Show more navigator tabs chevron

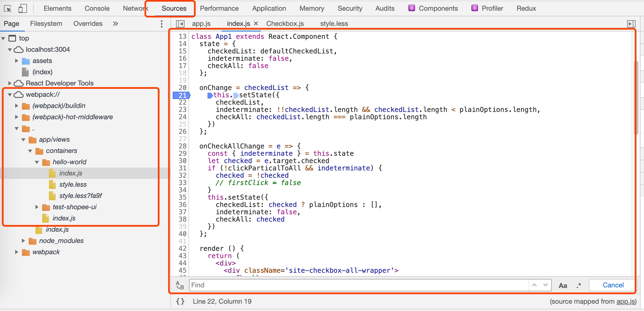(115, 24)
